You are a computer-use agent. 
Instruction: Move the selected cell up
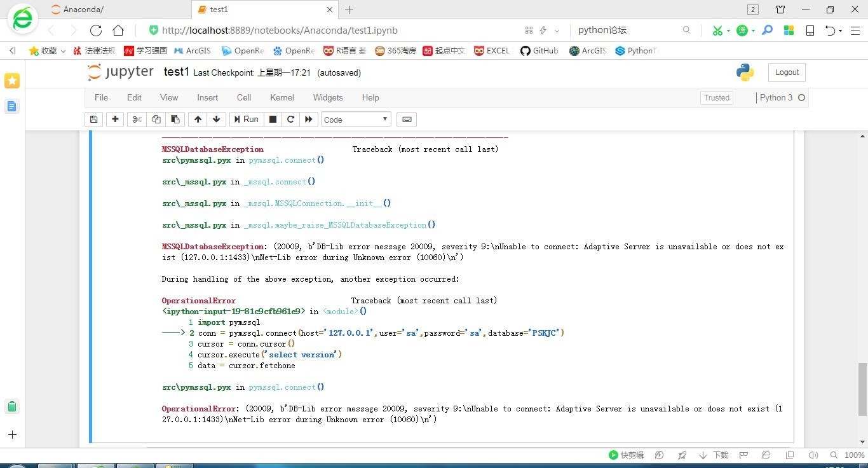point(198,119)
